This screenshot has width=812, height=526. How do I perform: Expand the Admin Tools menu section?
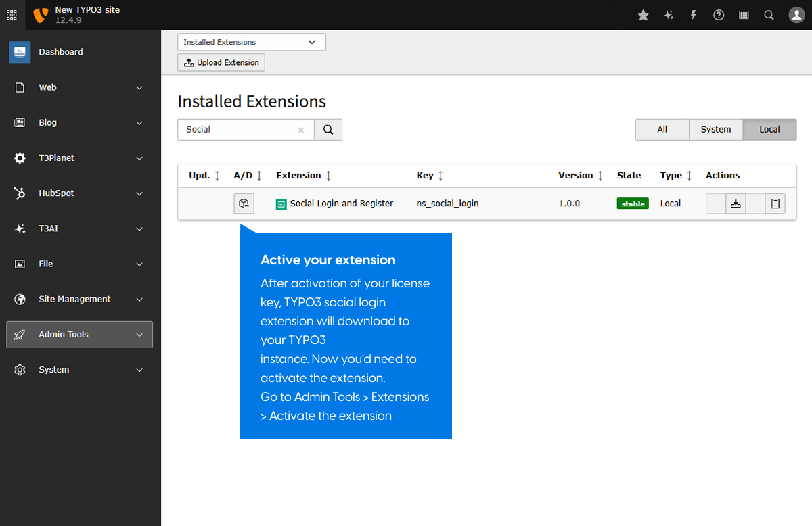(x=79, y=335)
